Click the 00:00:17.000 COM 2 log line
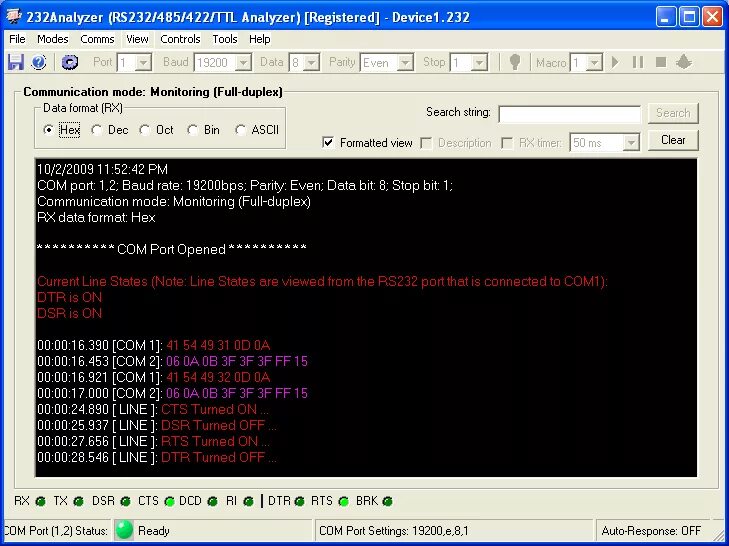 172,393
